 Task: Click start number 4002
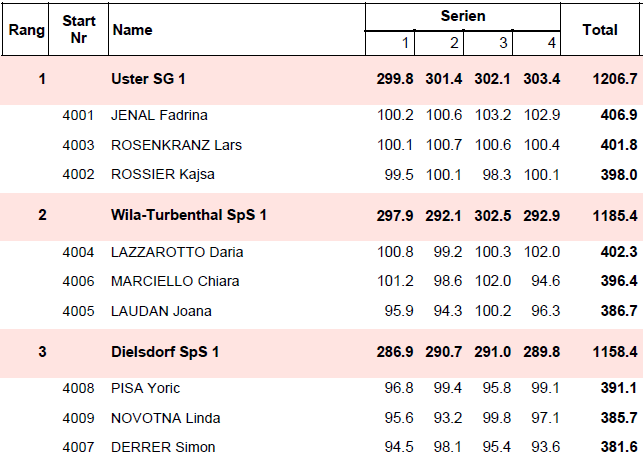click(x=78, y=175)
